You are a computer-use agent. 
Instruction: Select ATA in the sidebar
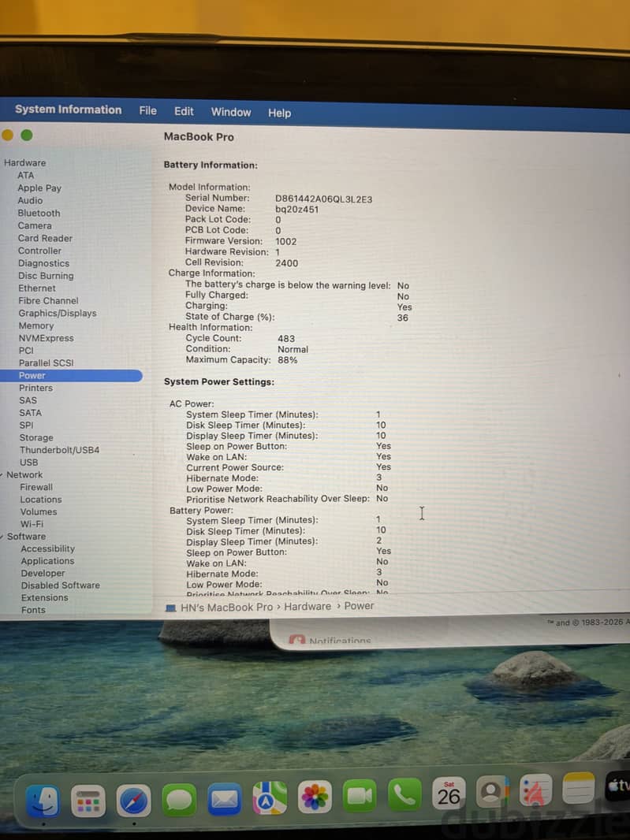click(x=25, y=175)
